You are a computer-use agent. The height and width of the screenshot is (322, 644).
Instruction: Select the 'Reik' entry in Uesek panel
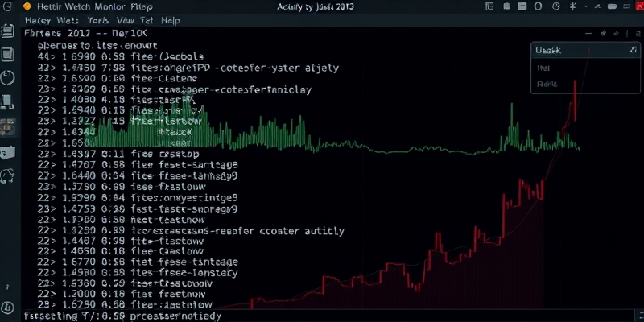(x=547, y=84)
